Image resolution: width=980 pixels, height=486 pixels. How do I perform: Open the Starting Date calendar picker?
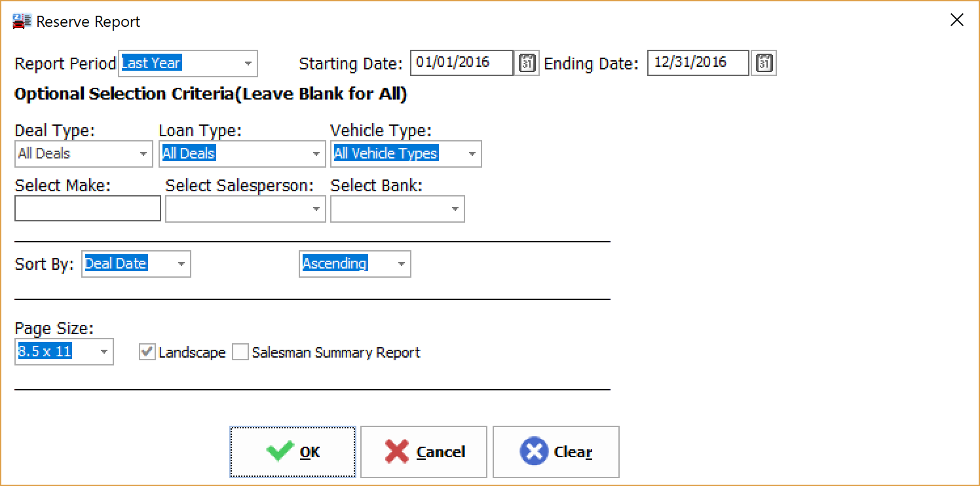pyautogui.click(x=527, y=64)
